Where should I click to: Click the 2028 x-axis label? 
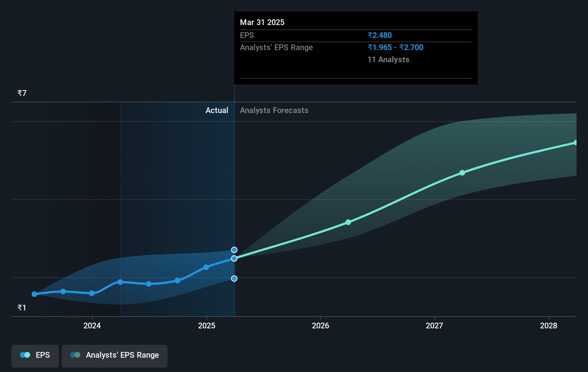click(549, 325)
